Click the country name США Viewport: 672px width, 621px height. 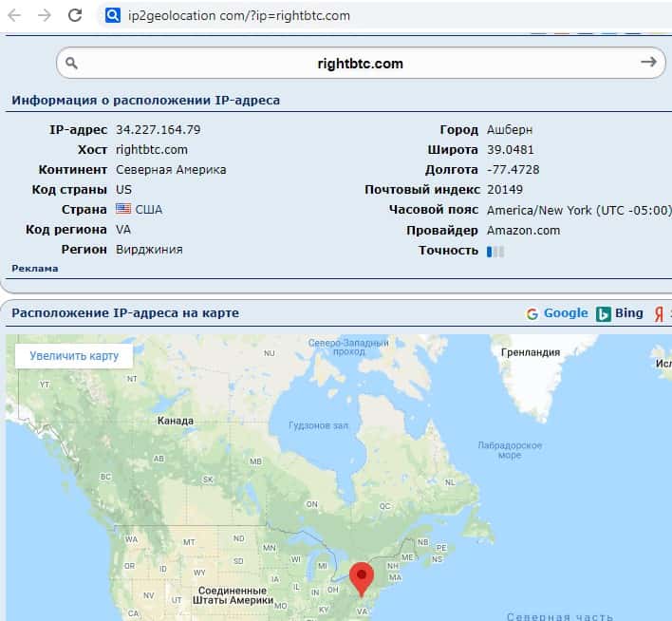point(149,210)
